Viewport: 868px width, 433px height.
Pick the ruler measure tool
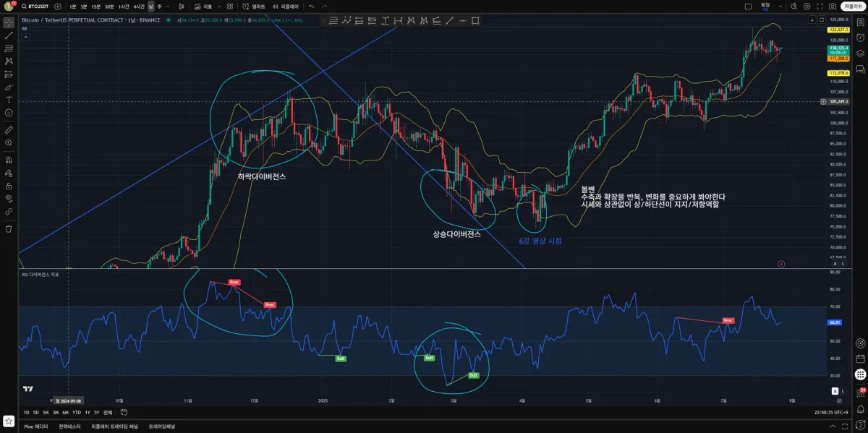point(9,130)
